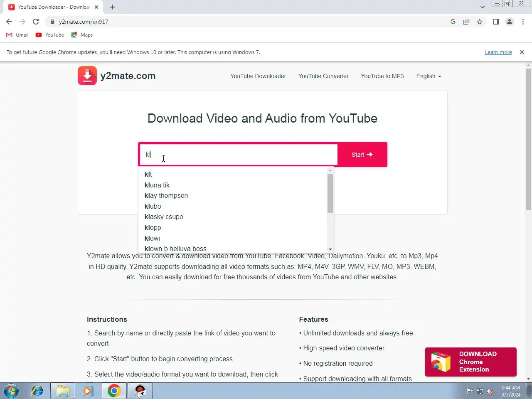Go back using the browser back arrow

9,22
